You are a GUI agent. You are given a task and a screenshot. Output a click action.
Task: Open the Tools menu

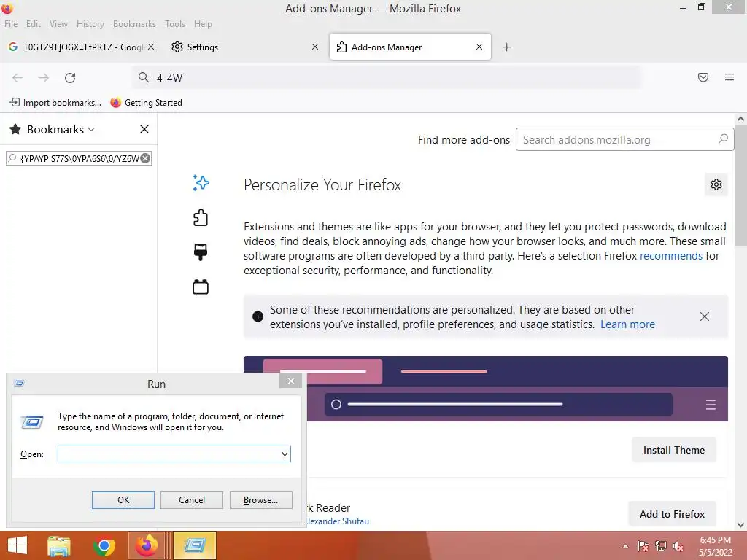175,24
